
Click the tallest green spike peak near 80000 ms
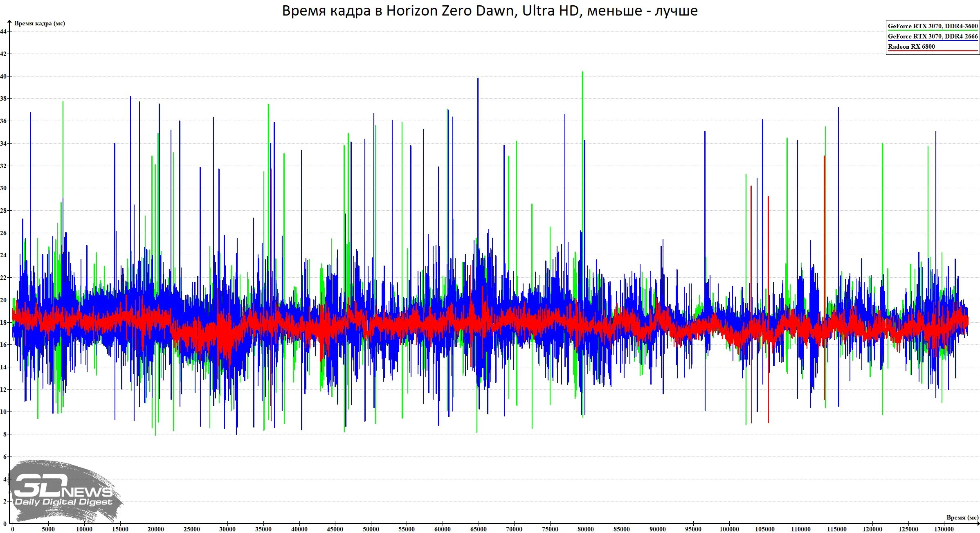point(582,72)
